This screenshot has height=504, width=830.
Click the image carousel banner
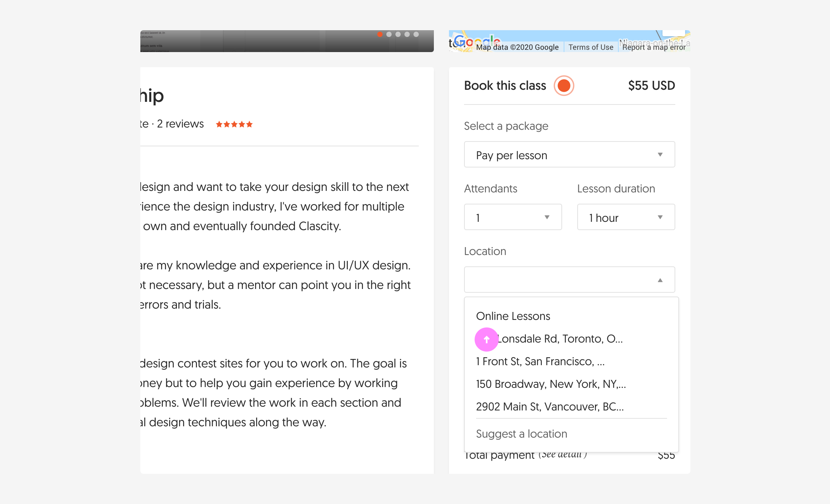(287, 41)
